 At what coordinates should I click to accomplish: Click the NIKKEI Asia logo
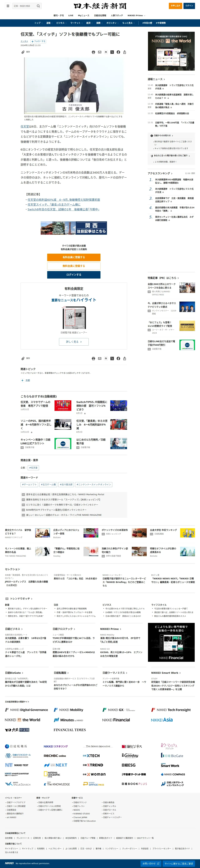point(162,720)
